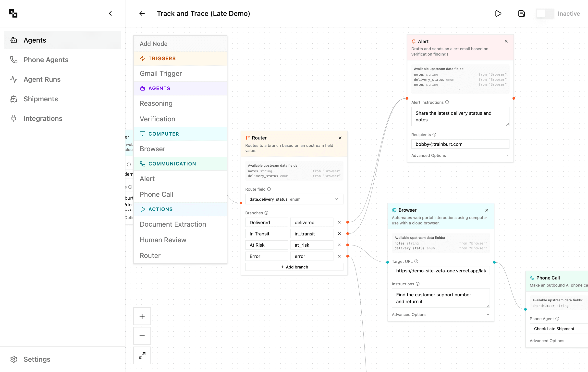Viewport: 588px width, 372px height.
Task: Open the Route field dropdown
Action: 294,199
